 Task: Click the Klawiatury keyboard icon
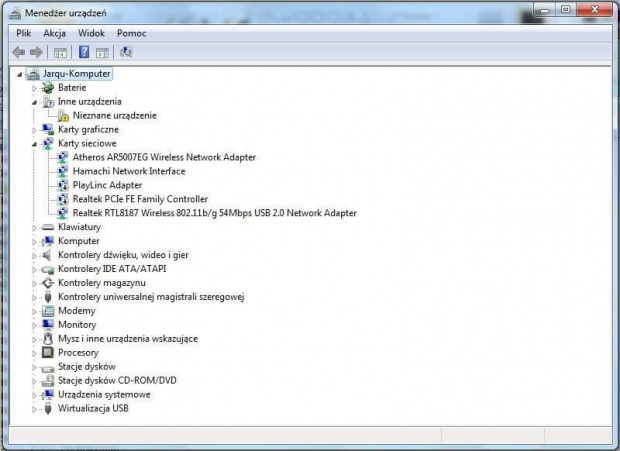[47, 227]
